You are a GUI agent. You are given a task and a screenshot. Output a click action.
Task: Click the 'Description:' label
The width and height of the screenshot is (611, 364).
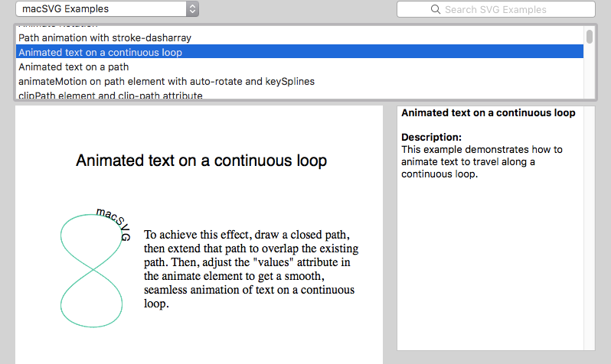tap(431, 138)
